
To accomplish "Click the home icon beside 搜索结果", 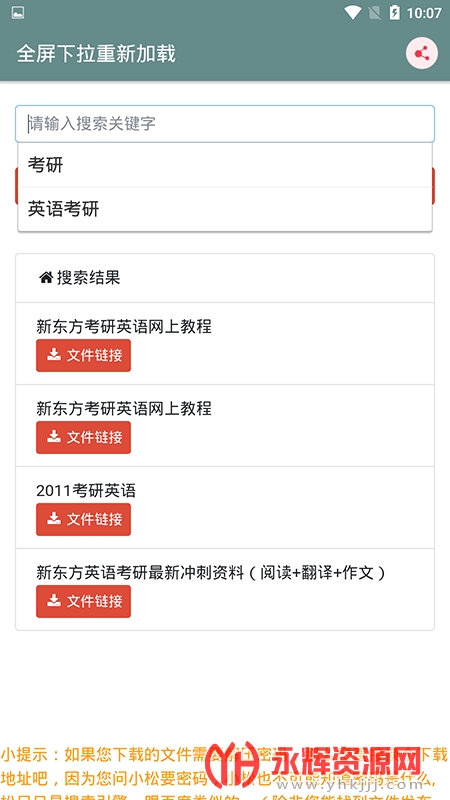I will pyautogui.click(x=46, y=278).
